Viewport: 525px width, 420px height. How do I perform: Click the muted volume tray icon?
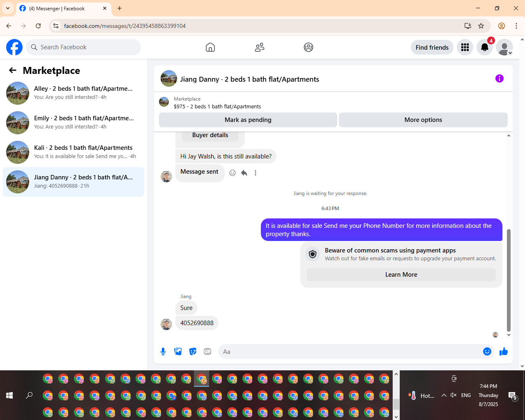454,395
